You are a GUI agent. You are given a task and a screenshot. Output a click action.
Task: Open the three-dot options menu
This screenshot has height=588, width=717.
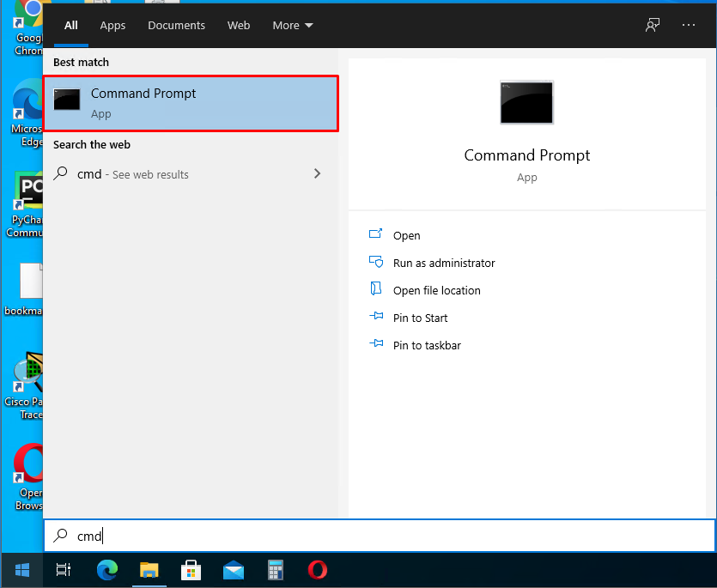coord(688,25)
